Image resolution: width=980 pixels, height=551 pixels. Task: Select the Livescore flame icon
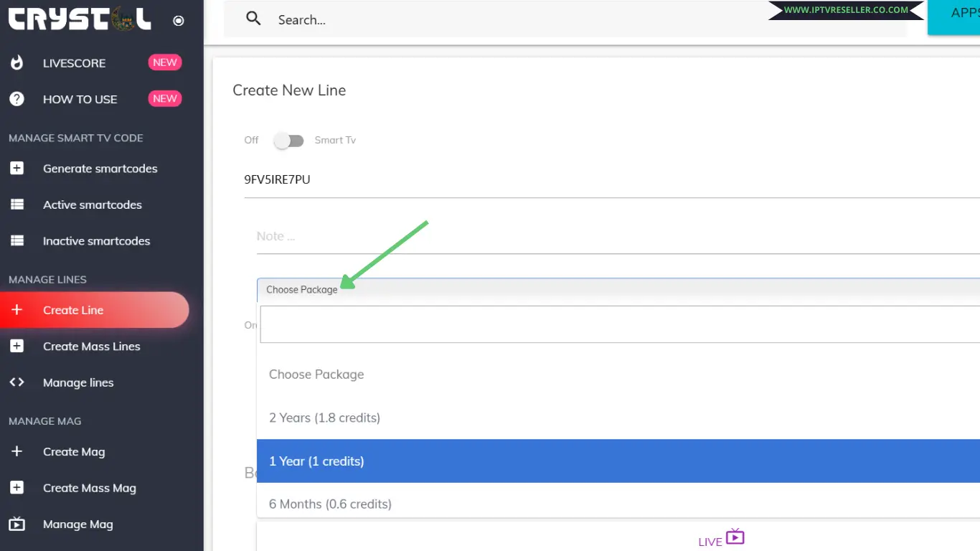(x=17, y=62)
